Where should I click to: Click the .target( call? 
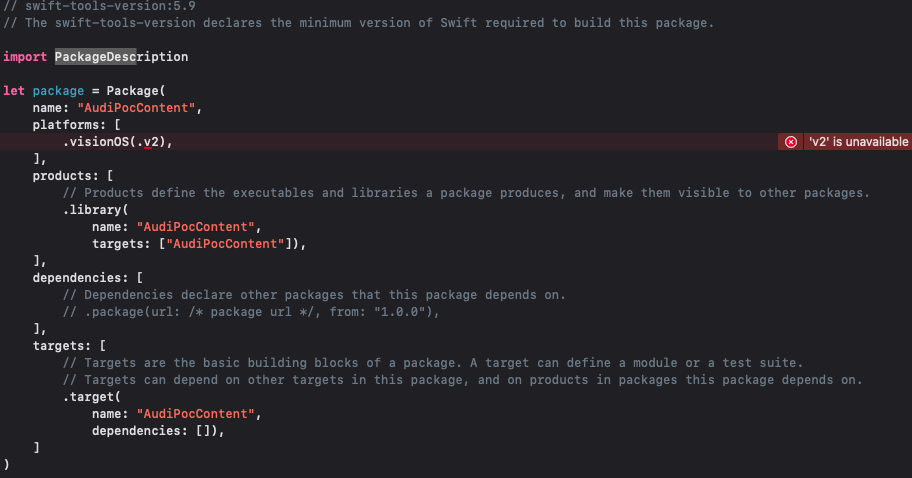(x=92, y=397)
